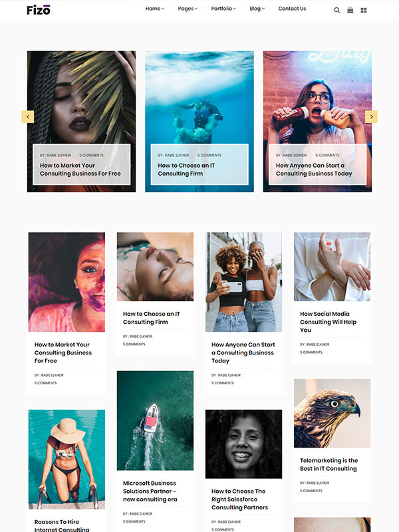Expand the Portfolio dropdown menu

(223, 9)
